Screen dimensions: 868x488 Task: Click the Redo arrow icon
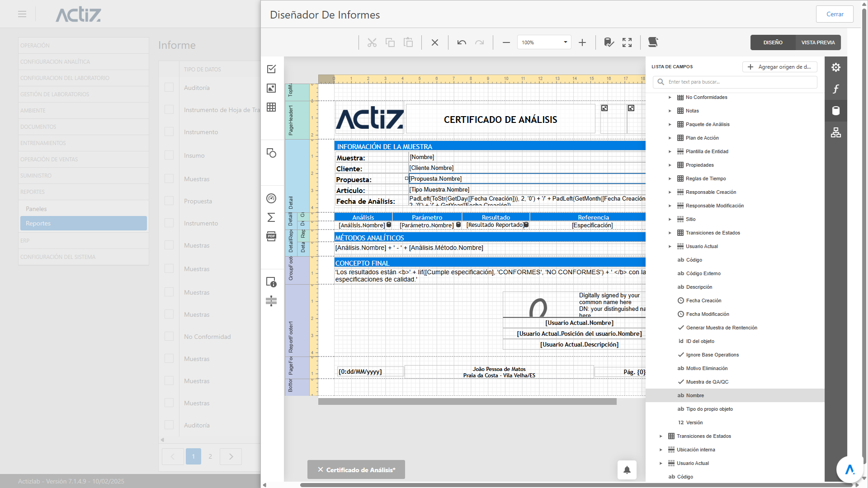480,42
